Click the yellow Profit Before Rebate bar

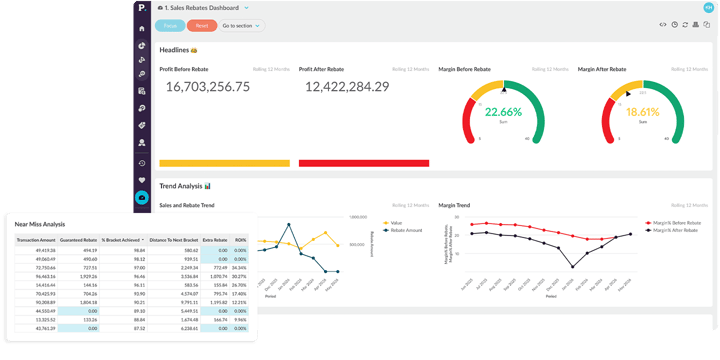point(225,163)
